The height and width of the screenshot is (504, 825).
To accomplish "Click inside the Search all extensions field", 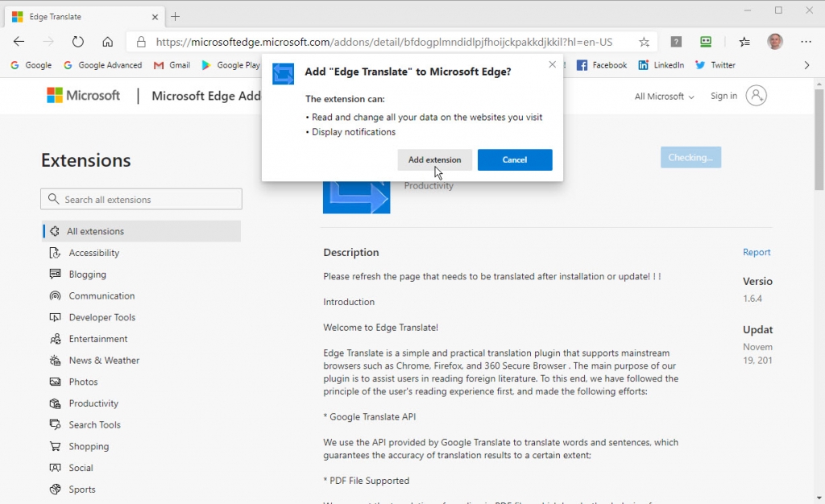I will 141,199.
